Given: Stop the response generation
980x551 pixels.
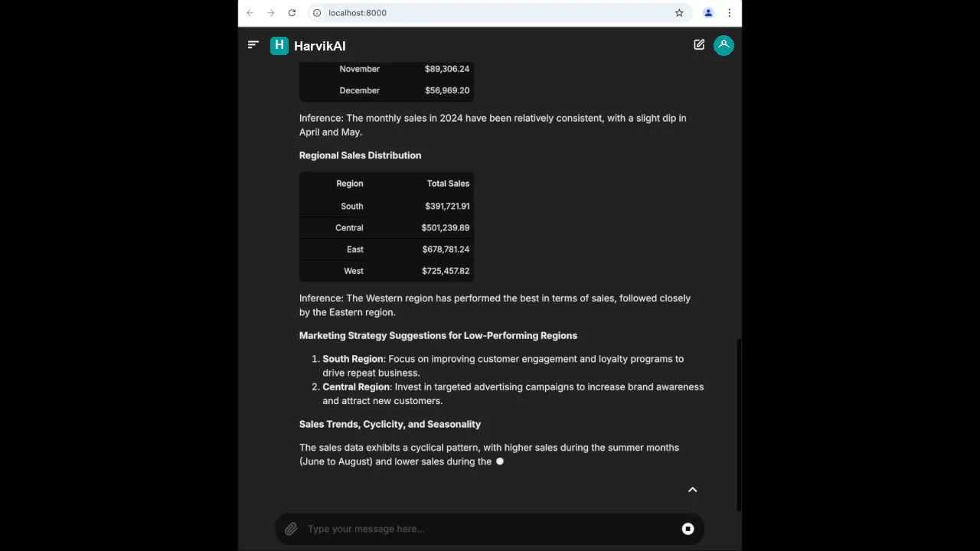Looking at the screenshot, I should [688, 529].
